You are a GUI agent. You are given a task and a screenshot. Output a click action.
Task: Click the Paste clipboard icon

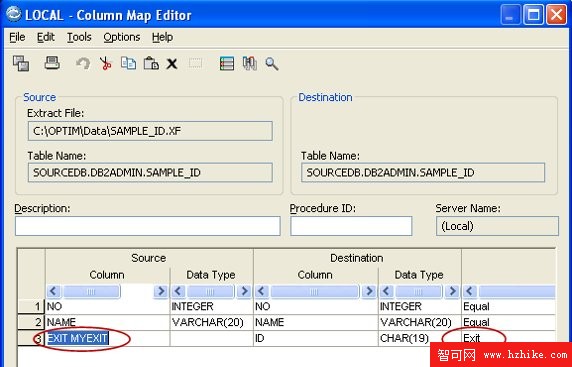(151, 63)
